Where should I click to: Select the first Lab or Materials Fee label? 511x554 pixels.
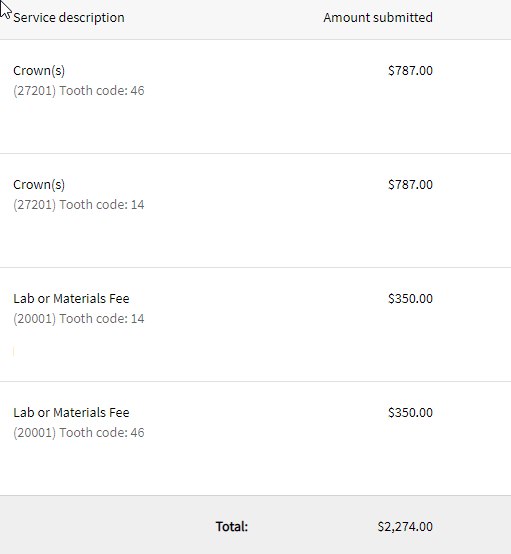[71, 299]
